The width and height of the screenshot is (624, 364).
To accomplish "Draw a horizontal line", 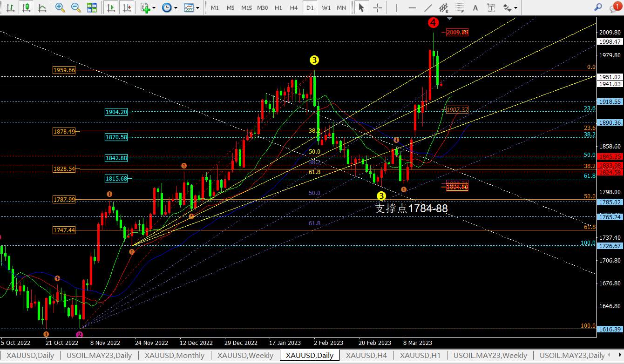I will point(412,7).
